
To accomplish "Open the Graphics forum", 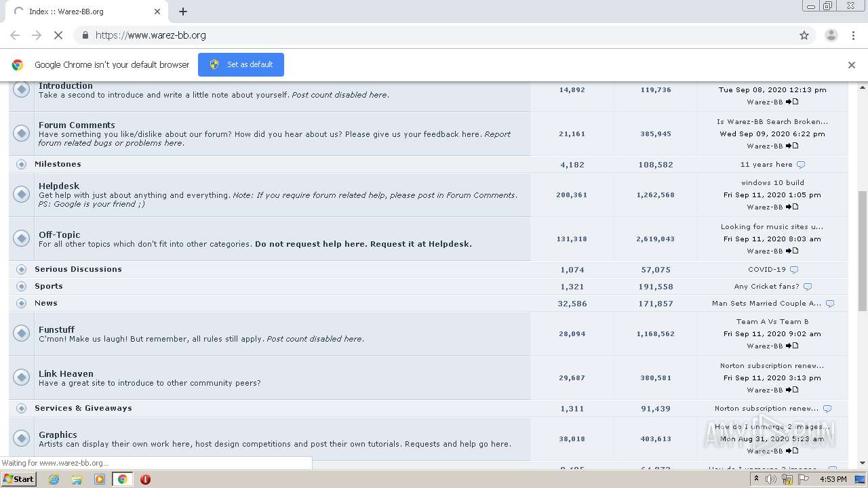I will 58,434.
